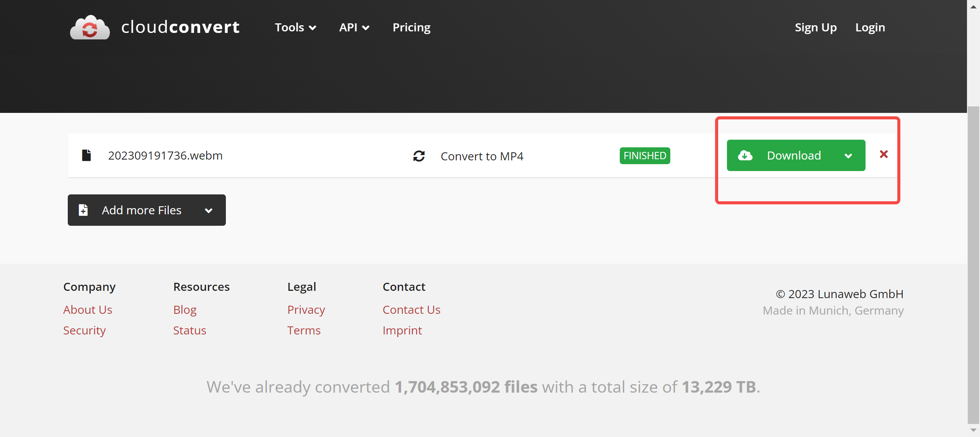Open the Status page link
Image resolution: width=980 pixels, height=437 pixels.
coord(189,330)
